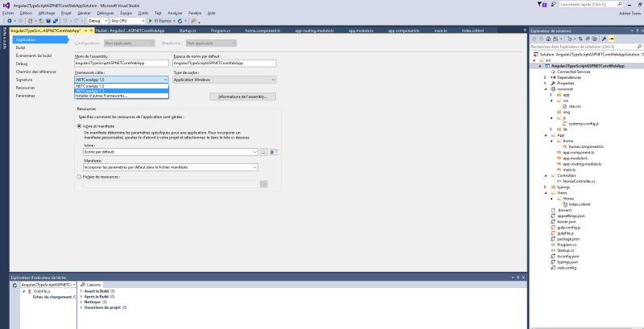Click the icon preview button beside the browse button
The height and width of the screenshot is (329, 644).
click(274, 152)
